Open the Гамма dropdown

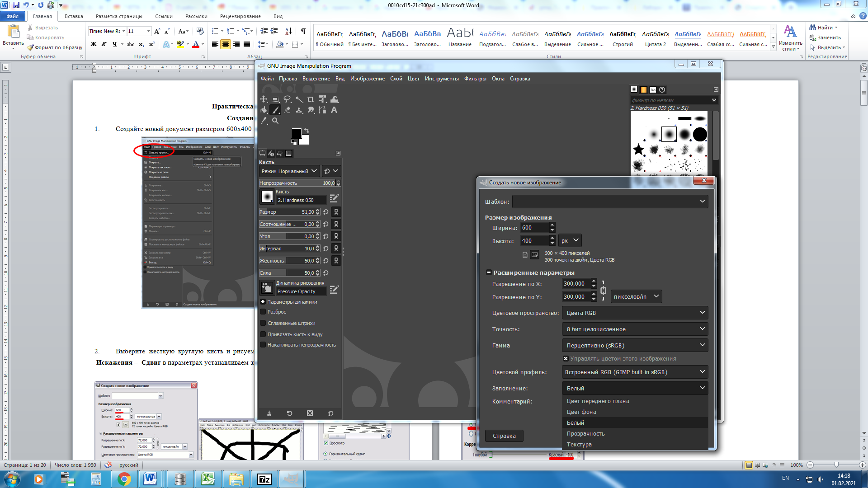point(635,345)
